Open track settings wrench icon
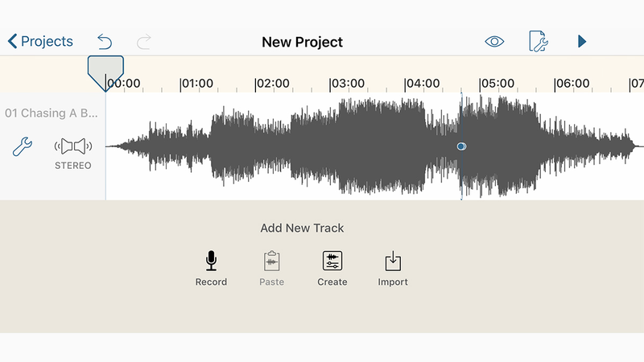644x362 pixels. coord(23,146)
